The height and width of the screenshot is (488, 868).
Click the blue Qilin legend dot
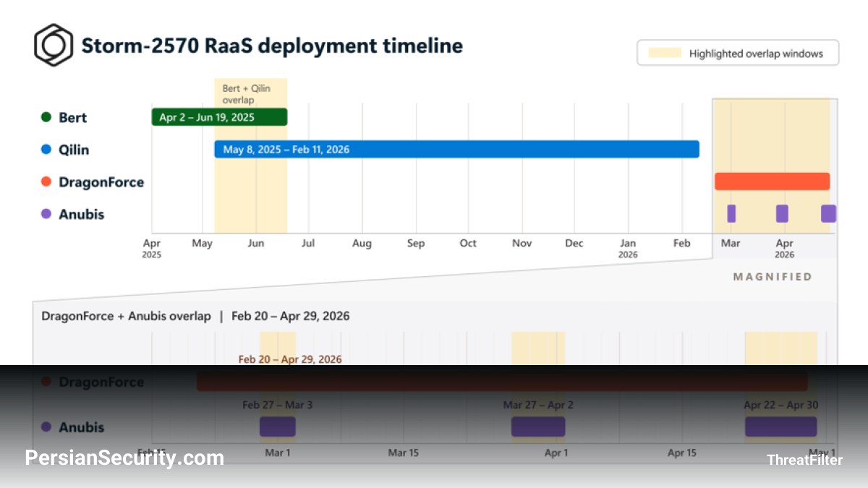click(x=46, y=150)
